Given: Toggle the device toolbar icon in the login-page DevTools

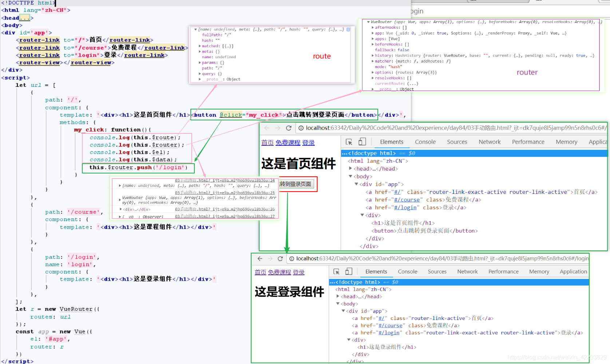Looking at the screenshot, I should tap(349, 272).
